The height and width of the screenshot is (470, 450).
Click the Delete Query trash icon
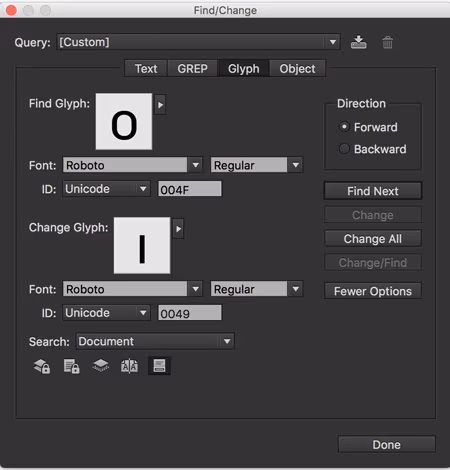coord(387,43)
